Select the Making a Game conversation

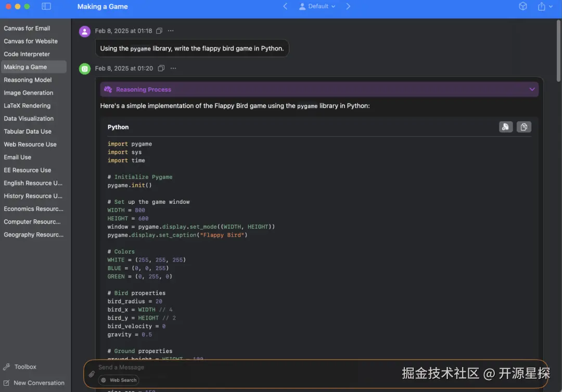(x=33, y=67)
